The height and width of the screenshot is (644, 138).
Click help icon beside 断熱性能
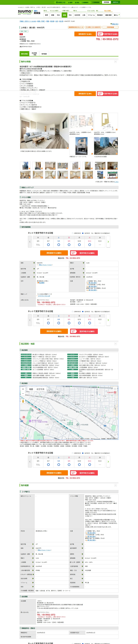[x=82, y=574]
